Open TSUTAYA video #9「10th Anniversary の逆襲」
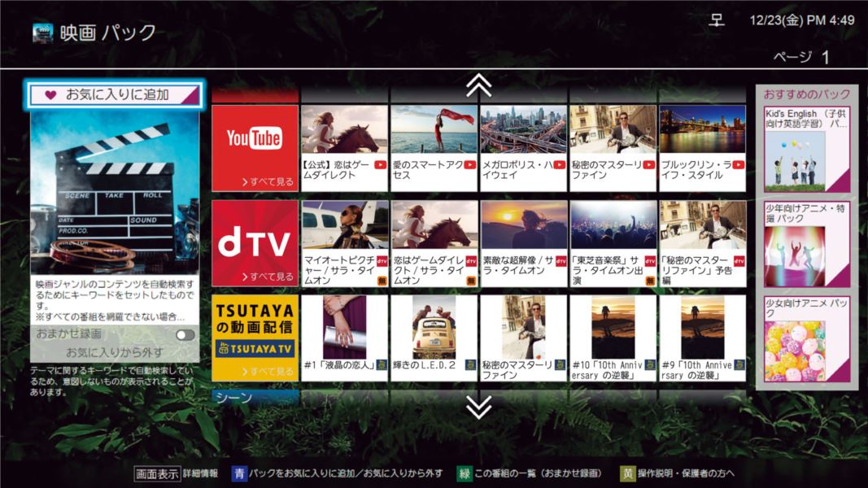This screenshot has width=868, height=488. 703,338
